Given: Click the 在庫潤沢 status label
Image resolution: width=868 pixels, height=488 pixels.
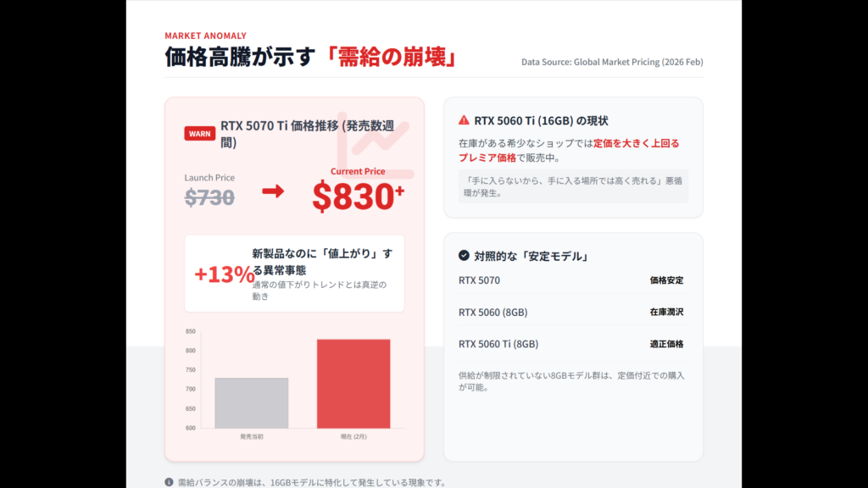Looking at the screenshot, I should (x=666, y=312).
